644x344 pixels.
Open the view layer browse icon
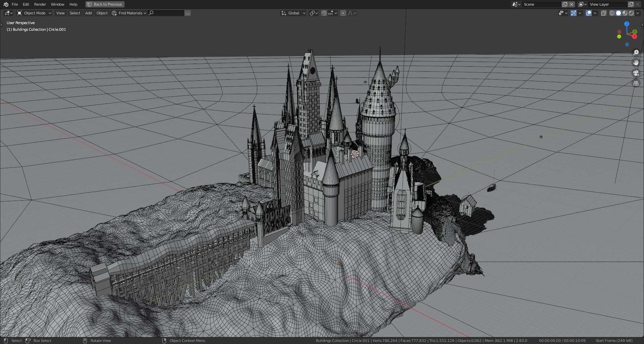tap(582, 4)
